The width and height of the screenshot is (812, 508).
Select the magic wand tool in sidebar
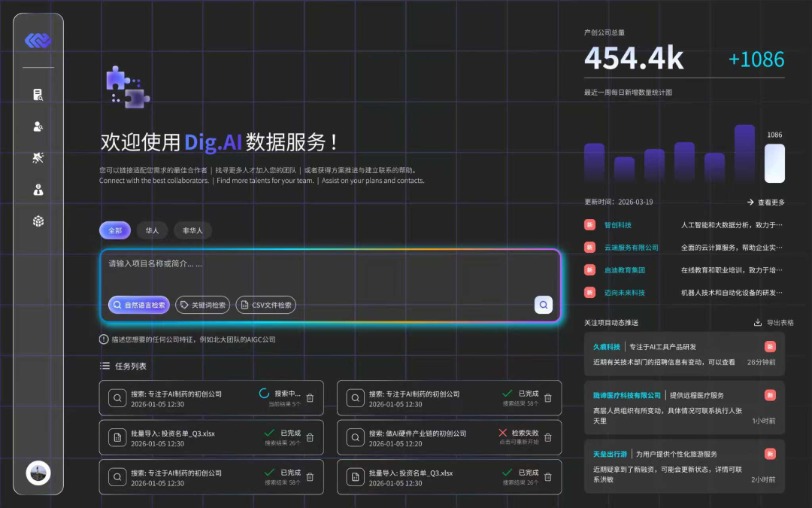(38, 157)
